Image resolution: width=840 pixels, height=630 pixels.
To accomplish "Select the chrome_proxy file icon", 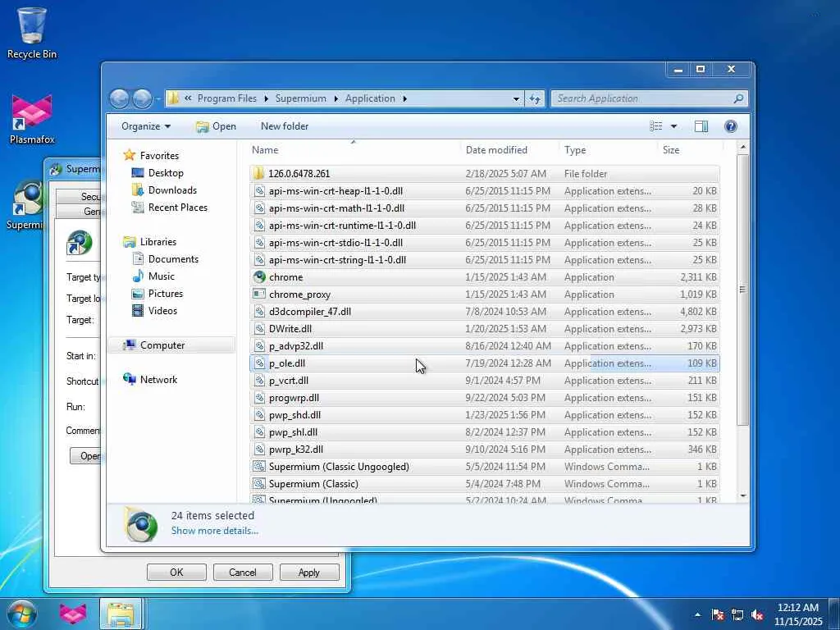I will coord(259,294).
